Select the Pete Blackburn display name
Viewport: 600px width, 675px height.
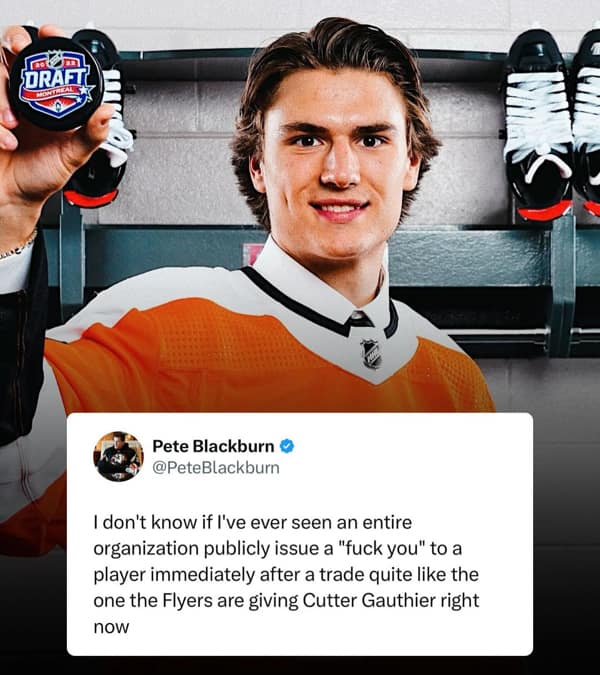tap(213, 446)
